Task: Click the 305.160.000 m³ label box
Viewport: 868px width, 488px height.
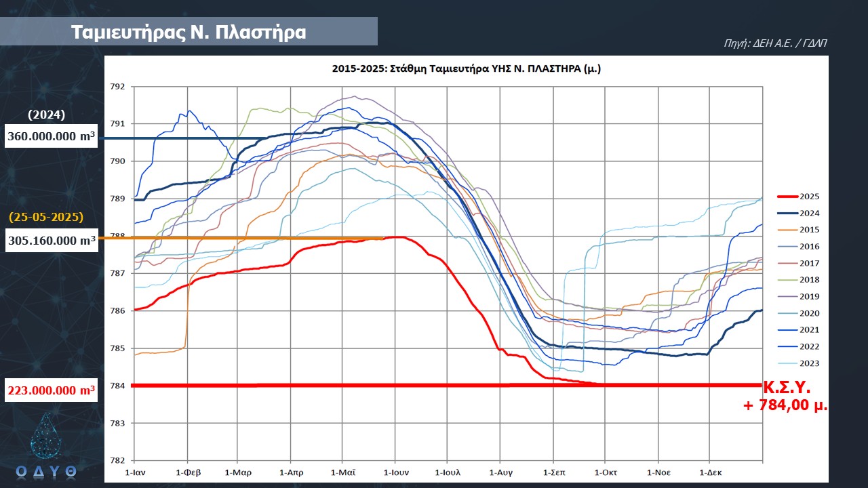Action: click(51, 240)
